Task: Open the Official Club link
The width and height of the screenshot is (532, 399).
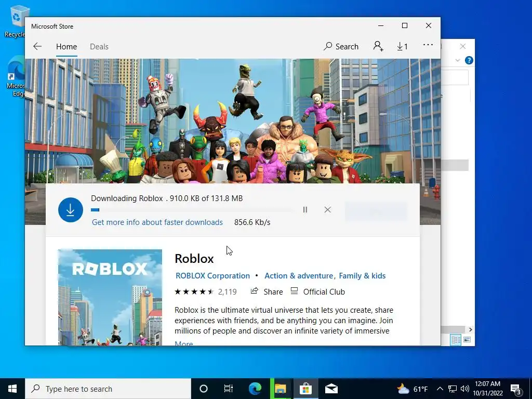Action: [318, 291]
